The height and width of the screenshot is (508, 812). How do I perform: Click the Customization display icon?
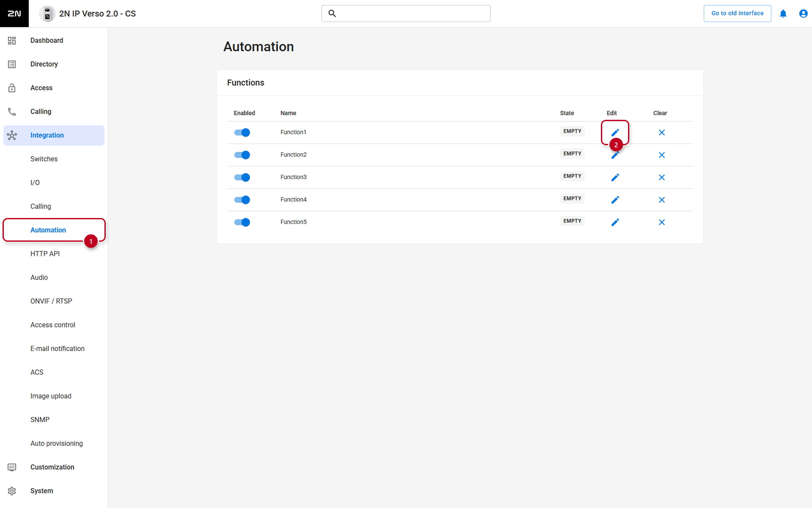12,467
